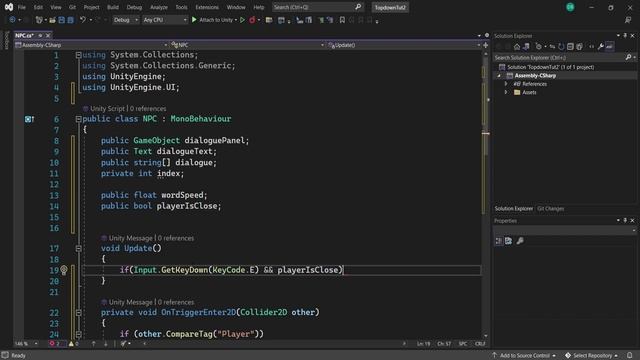Open the Extensions menu
The height and width of the screenshot is (360, 640).
point(207,7)
